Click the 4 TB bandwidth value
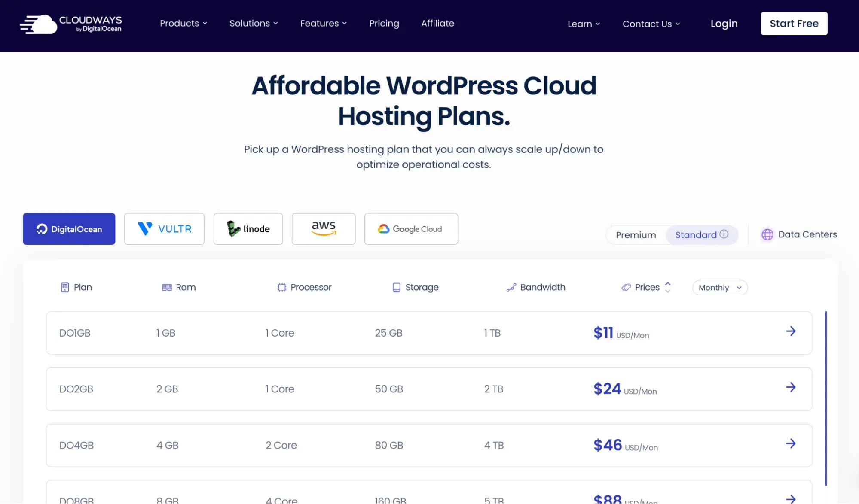The height and width of the screenshot is (504, 859). click(x=494, y=445)
